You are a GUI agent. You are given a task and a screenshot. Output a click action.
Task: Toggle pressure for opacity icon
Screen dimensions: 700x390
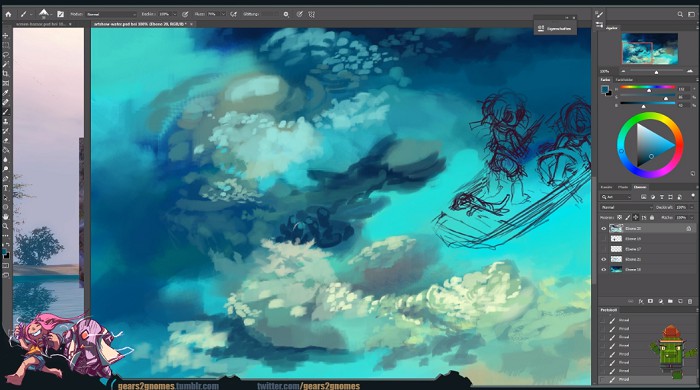click(x=185, y=14)
